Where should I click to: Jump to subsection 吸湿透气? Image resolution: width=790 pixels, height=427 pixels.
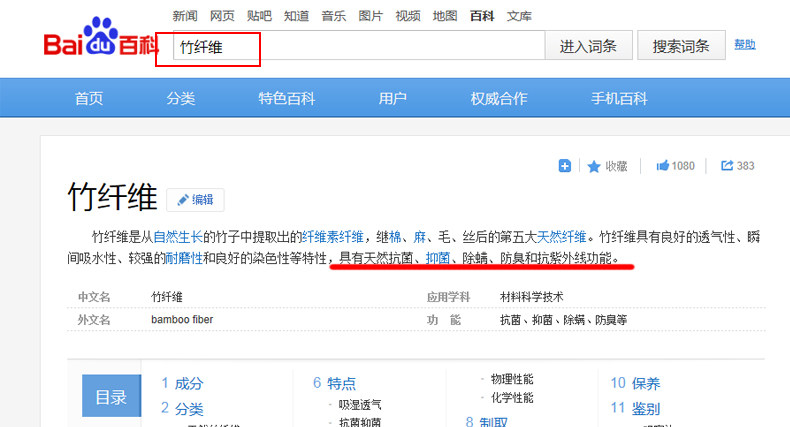pyautogui.click(x=360, y=404)
